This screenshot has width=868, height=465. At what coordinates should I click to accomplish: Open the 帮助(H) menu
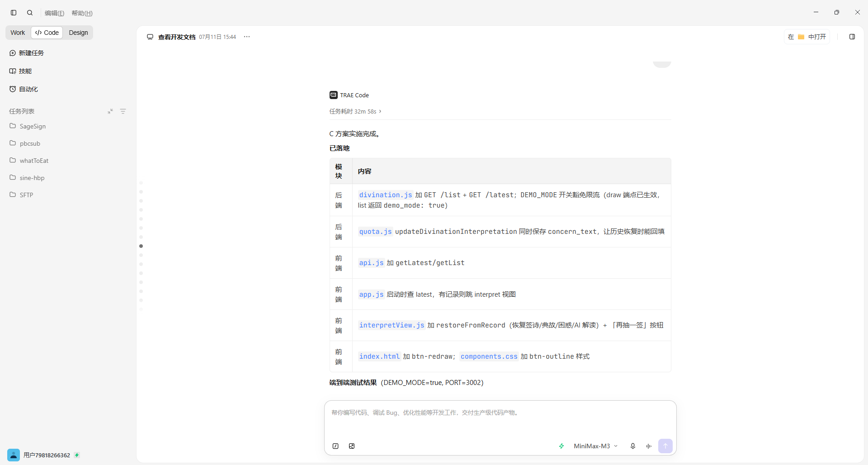point(82,13)
